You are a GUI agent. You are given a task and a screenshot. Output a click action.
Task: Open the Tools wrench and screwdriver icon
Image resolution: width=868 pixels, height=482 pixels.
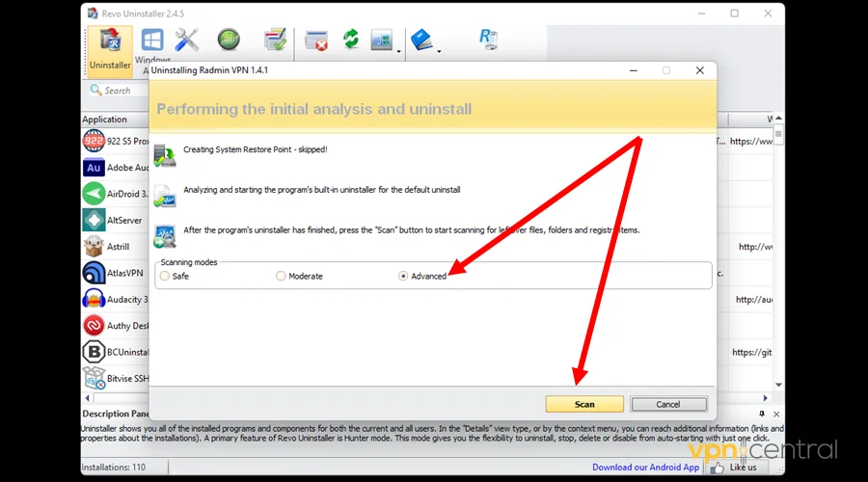186,40
